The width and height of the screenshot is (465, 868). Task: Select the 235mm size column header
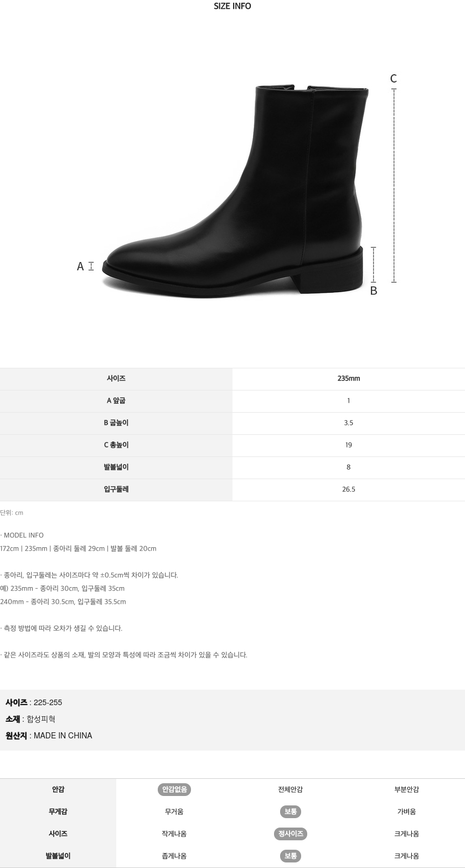click(x=349, y=379)
